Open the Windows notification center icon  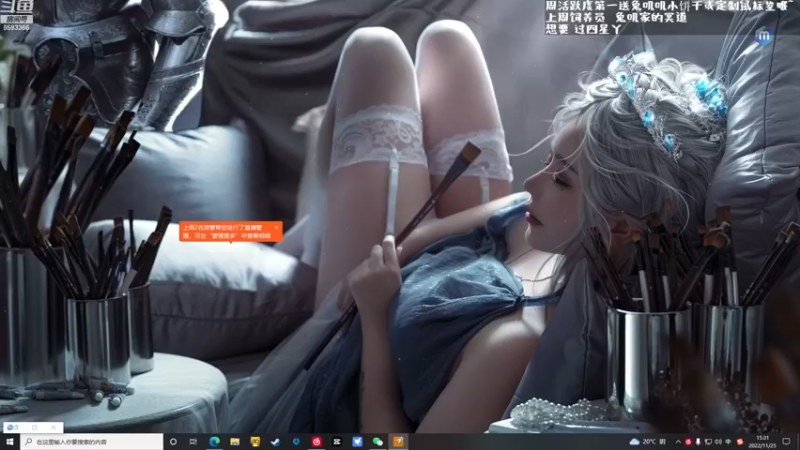pyautogui.click(x=787, y=441)
